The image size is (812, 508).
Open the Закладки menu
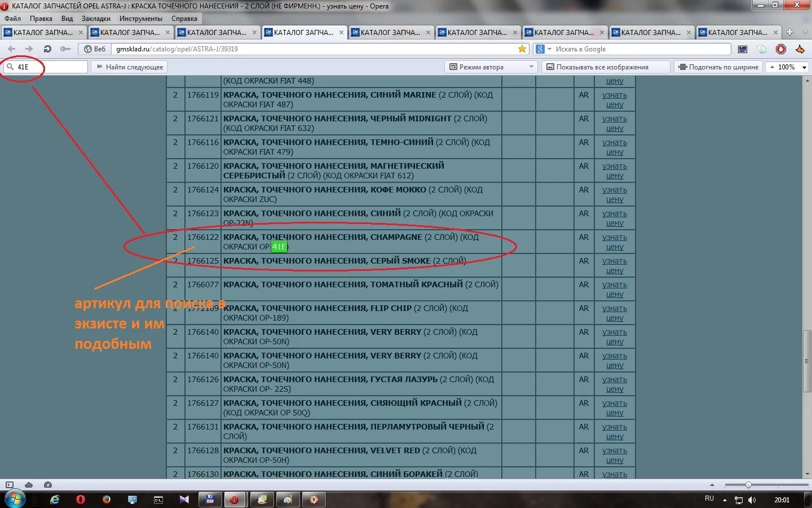[x=96, y=19]
